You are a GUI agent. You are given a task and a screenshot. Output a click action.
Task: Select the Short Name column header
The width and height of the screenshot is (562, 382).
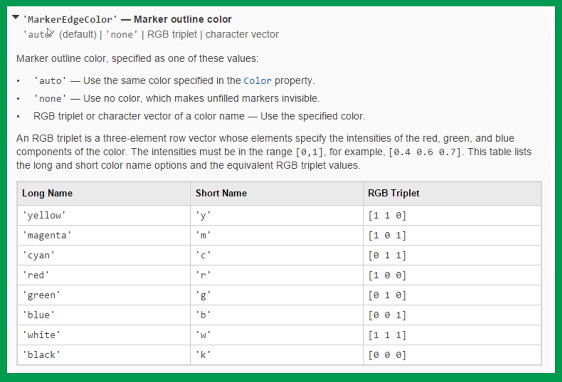(221, 193)
